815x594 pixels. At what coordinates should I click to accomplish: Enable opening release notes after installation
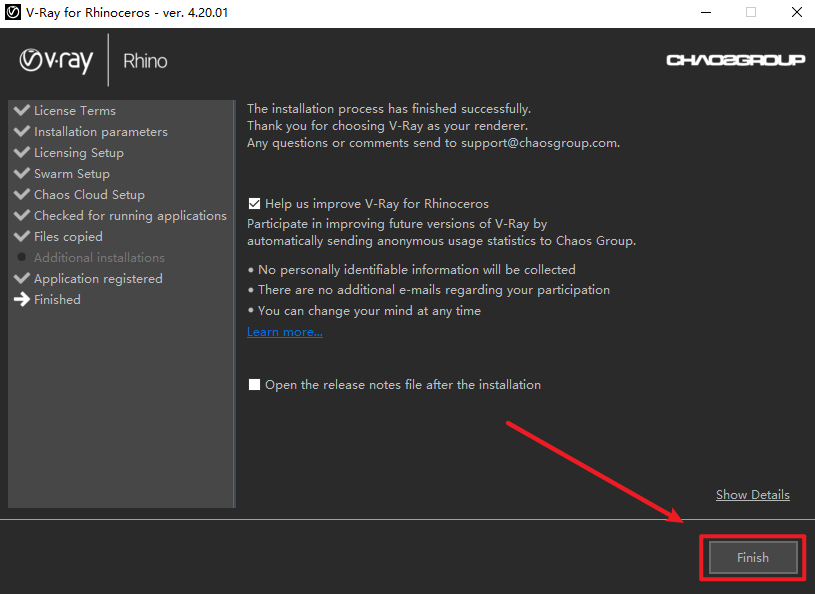click(x=254, y=384)
